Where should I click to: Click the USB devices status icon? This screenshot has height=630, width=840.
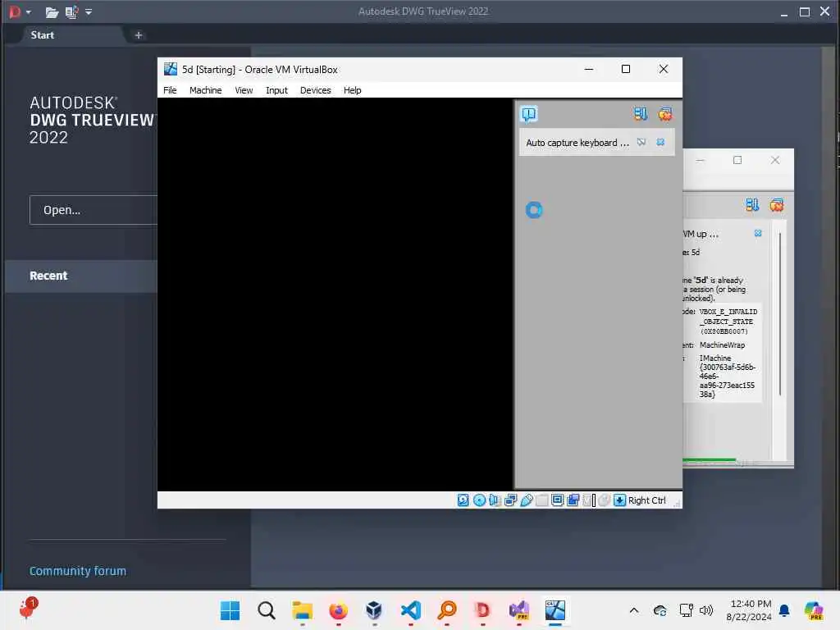pos(526,500)
